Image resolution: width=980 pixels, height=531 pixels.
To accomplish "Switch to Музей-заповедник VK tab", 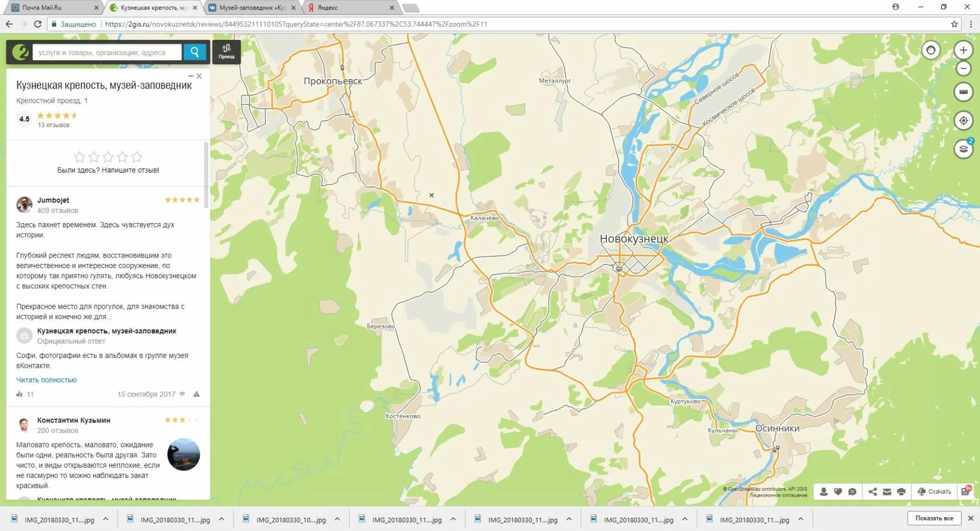I will coord(253,7).
